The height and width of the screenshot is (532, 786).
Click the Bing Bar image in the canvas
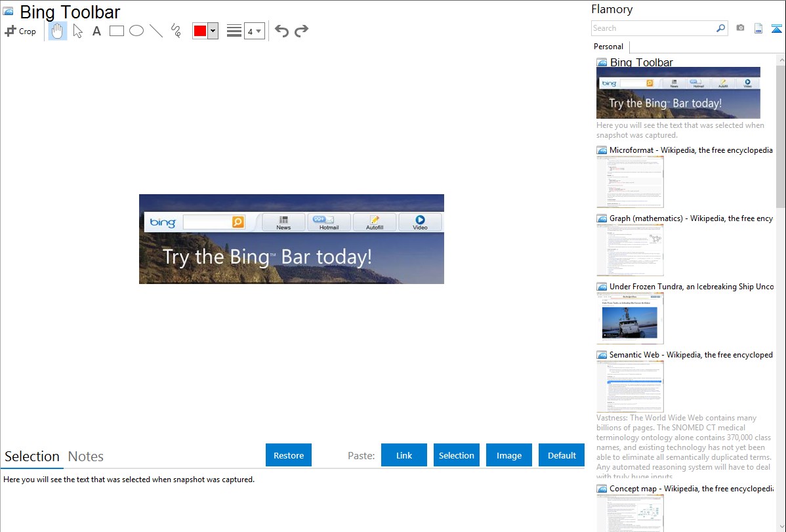pos(291,239)
